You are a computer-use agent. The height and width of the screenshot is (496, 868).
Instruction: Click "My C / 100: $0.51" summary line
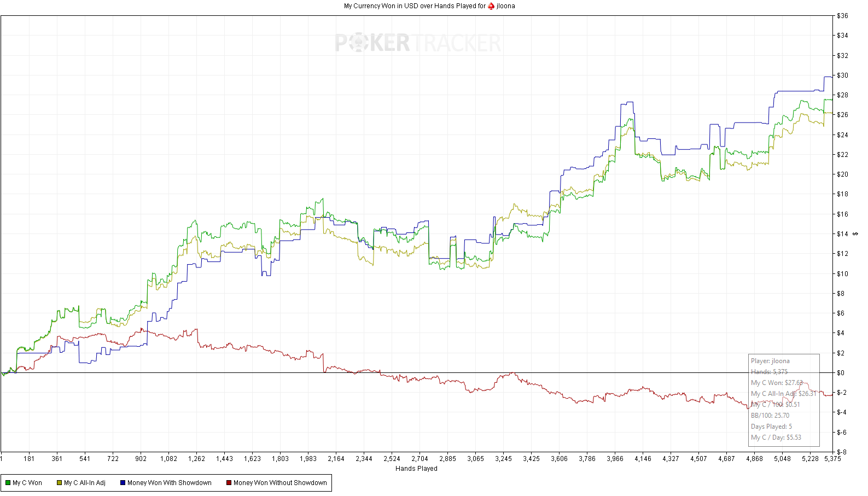tap(775, 405)
